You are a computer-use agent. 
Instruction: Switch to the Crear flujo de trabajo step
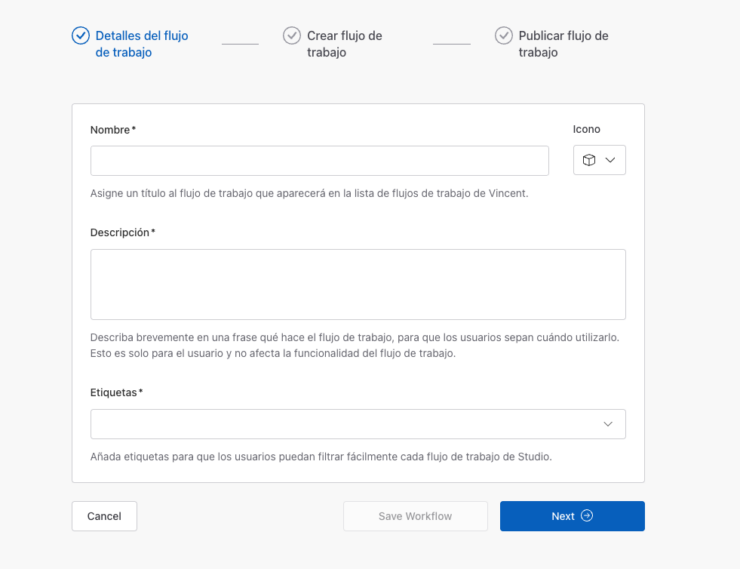click(344, 44)
